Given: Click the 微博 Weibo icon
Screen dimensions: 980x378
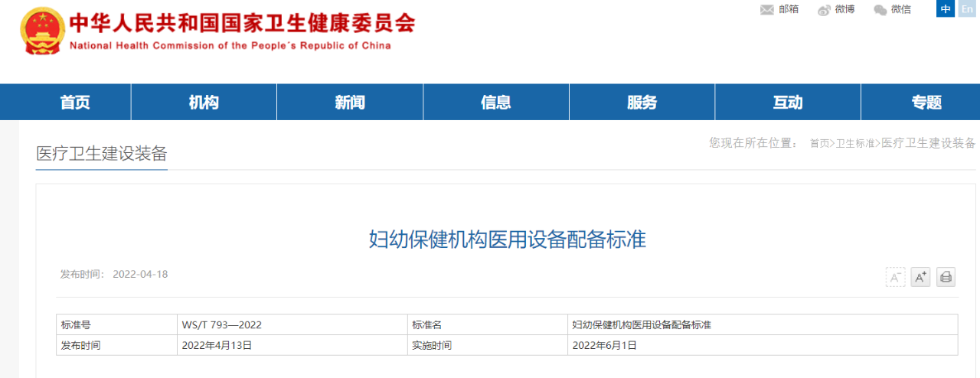Looking at the screenshot, I should [824, 10].
